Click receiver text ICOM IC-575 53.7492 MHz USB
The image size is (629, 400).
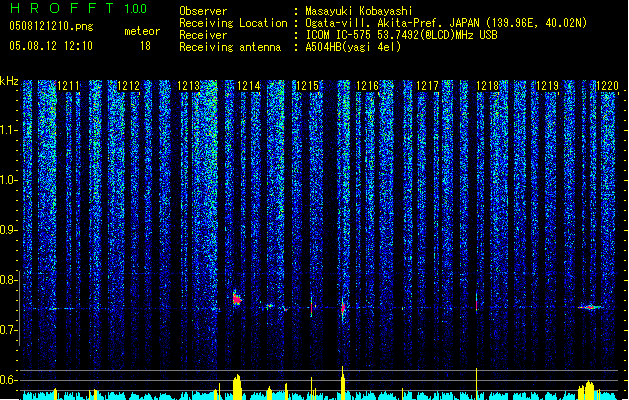(401, 35)
